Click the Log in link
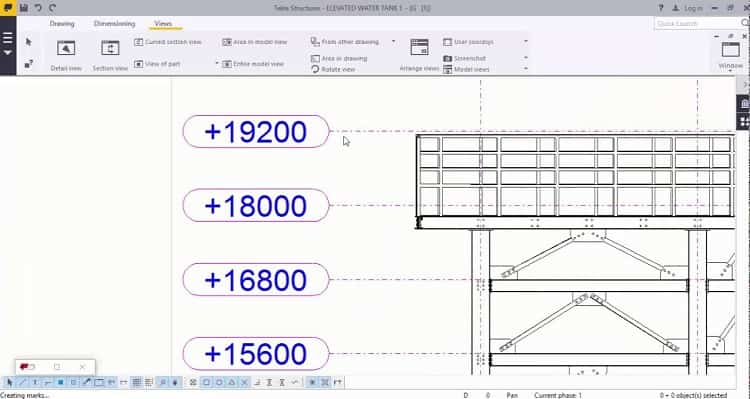The height and width of the screenshot is (399, 750). [x=693, y=8]
